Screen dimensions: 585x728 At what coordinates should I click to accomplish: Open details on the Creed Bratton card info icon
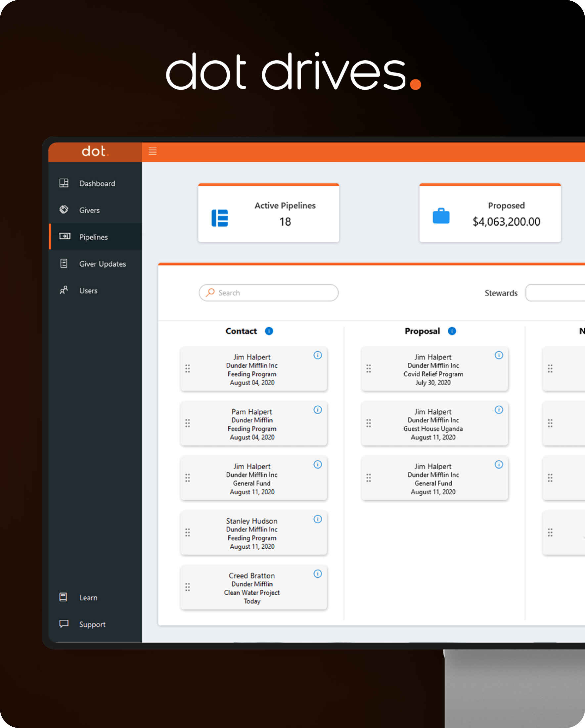[317, 574]
